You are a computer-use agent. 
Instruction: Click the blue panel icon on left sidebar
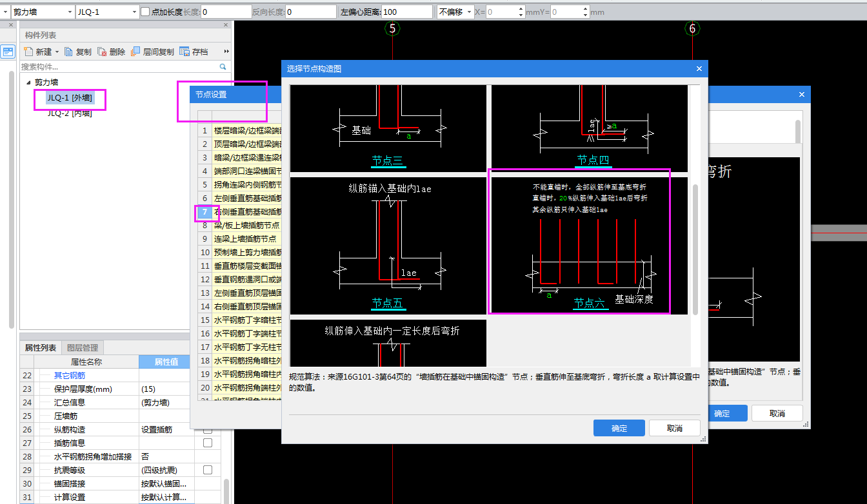click(8, 52)
